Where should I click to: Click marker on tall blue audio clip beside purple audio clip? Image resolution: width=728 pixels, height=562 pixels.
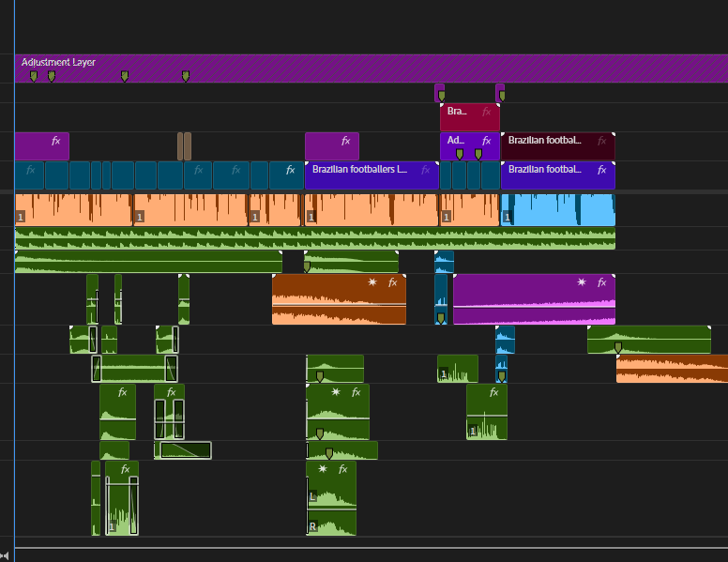click(x=441, y=318)
